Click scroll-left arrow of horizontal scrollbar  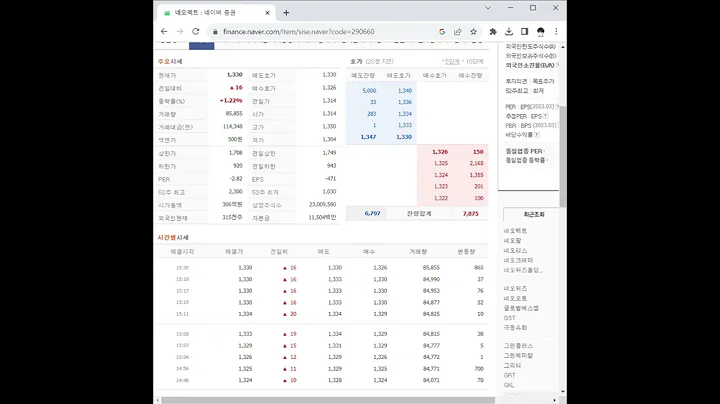[x=158, y=400]
